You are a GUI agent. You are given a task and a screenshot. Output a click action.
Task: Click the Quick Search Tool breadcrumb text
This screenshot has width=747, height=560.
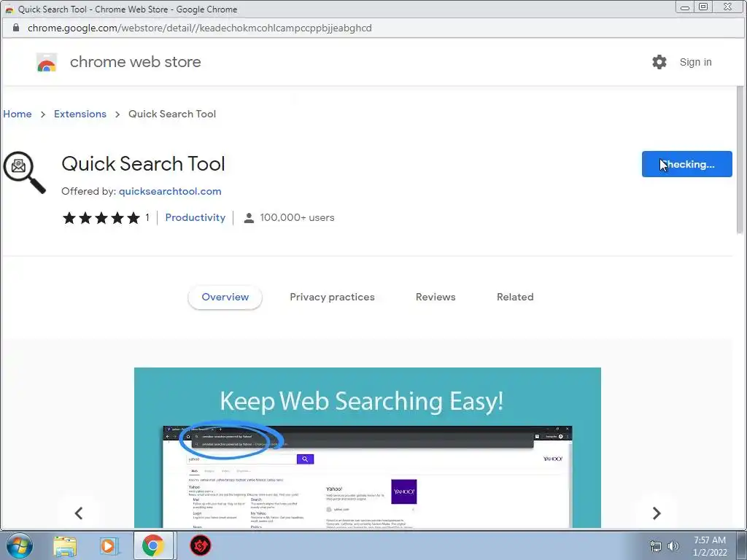pyautogui.click(x=172, y=114)
